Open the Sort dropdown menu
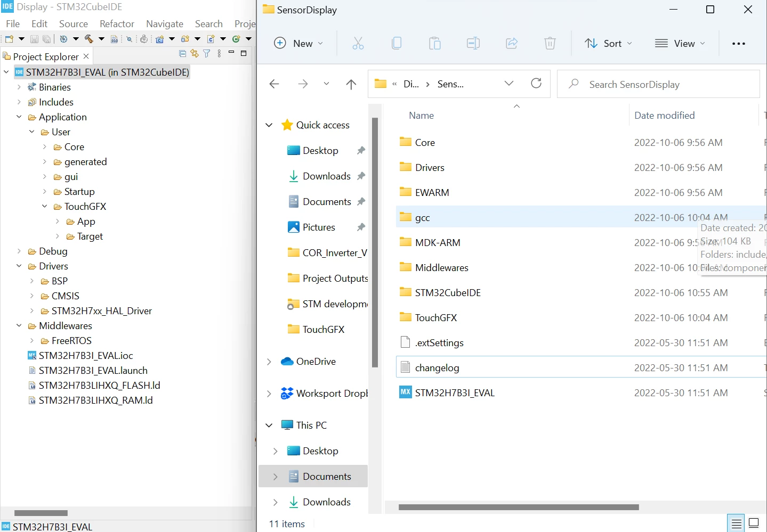 pos(609,44)
